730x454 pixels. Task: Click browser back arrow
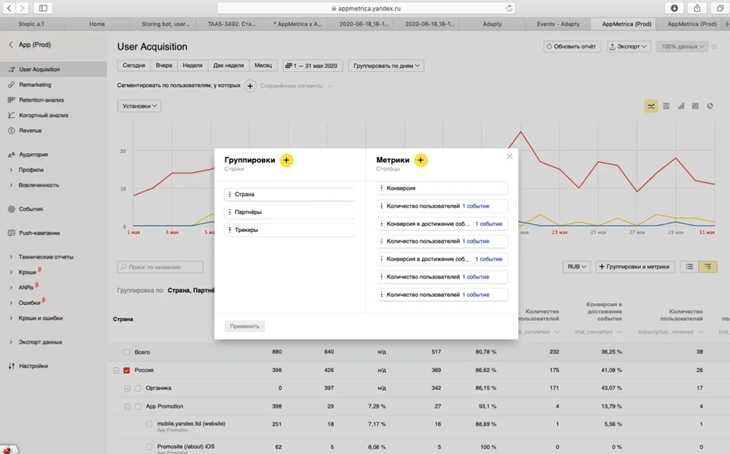tap(9, 8)
